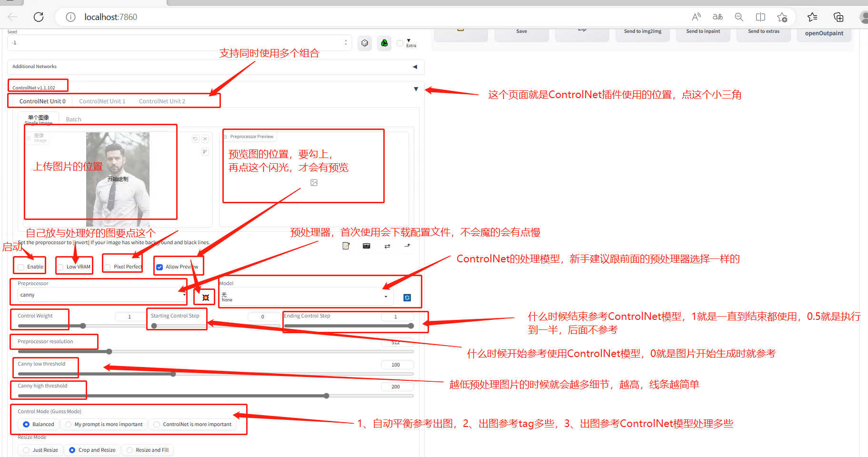
Task: Toggle the Low VRAM checkbox
Action: click(x=60, y=267)
